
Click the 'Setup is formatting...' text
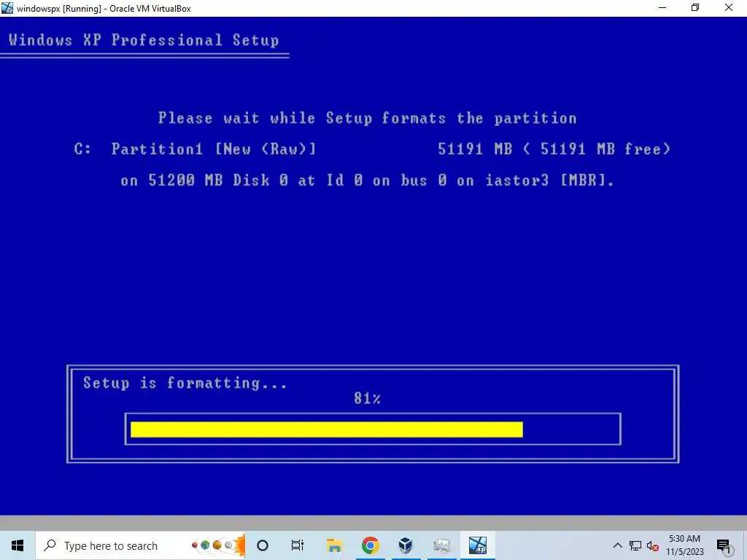point(185,383)
